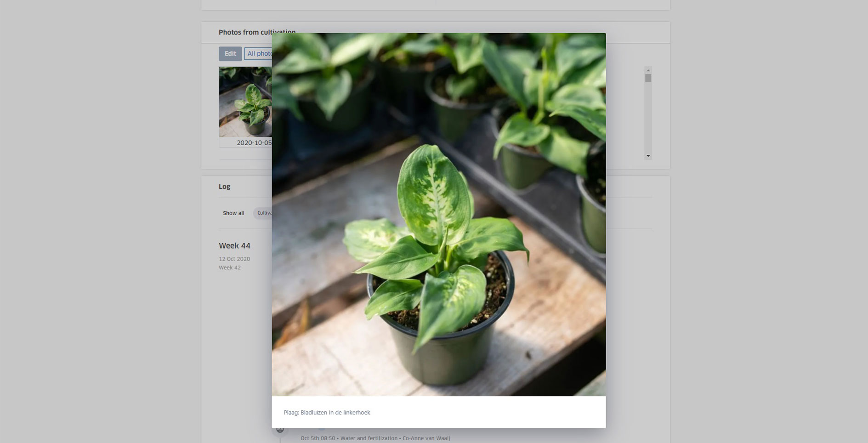This screenshot has height=443, width=868.
Task: Click the Log section heading
Action: point(224,187)
